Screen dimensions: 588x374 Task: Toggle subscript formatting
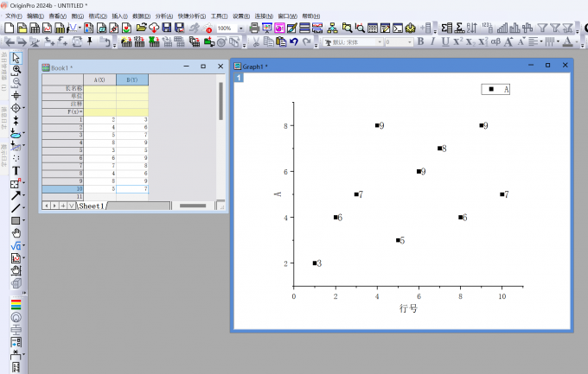470,41
